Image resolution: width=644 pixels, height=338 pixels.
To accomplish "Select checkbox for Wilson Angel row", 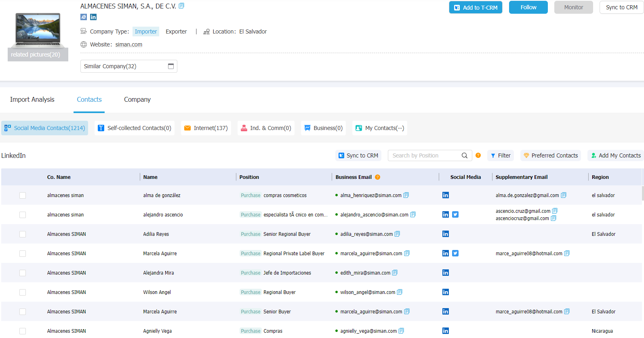I will point(23,292).
